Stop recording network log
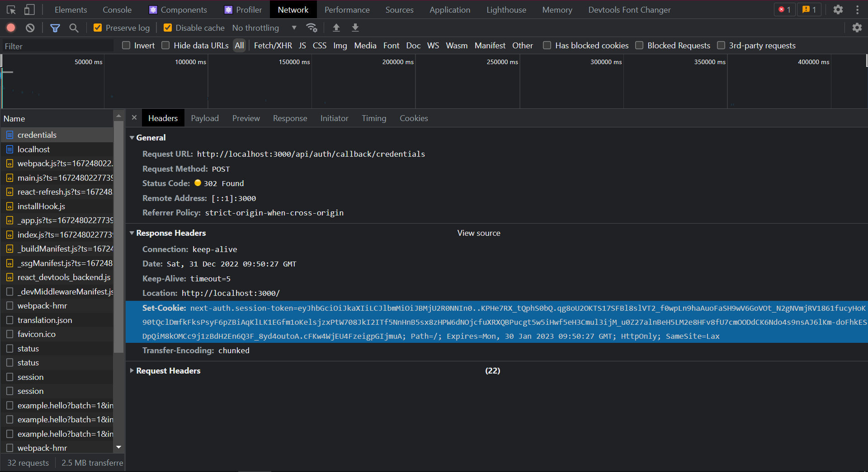868x472 pixels. click(x=11, y=28)
